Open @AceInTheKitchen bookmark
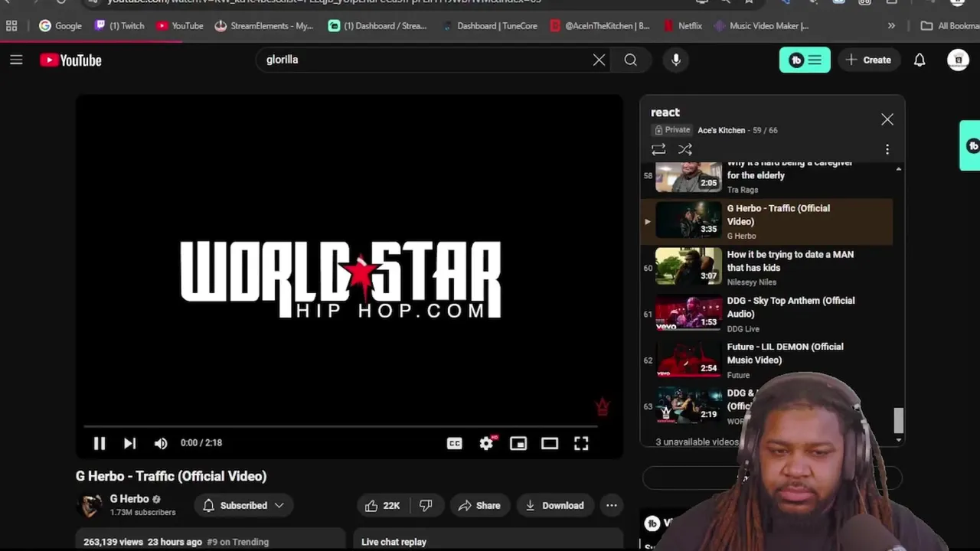 [x=600, y=26]
